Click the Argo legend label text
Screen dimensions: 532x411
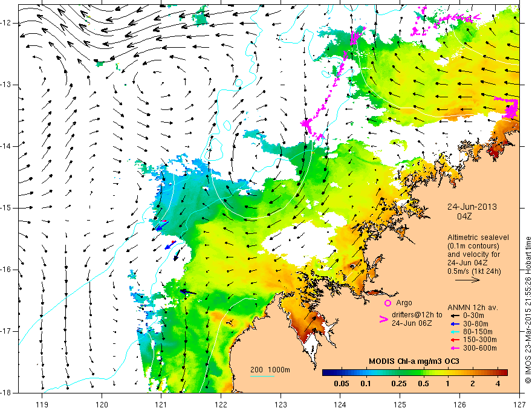[x=404, y=303]
